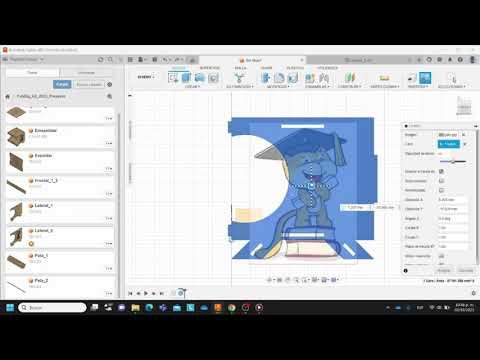Click the taskbar search box
The image size is (480, 360).
pos(52,307)
